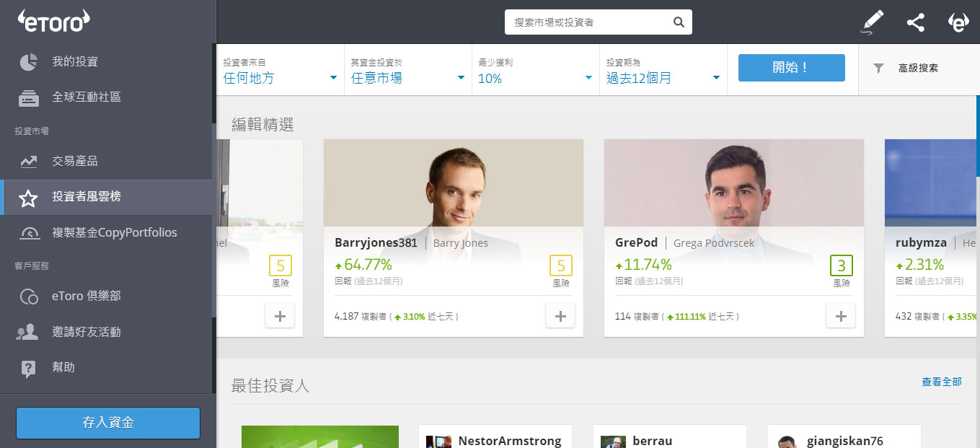Click the 存入資金 deposit button
This screenshot has width=980, height=448.
pyautogui.click(x=108, y=423)
